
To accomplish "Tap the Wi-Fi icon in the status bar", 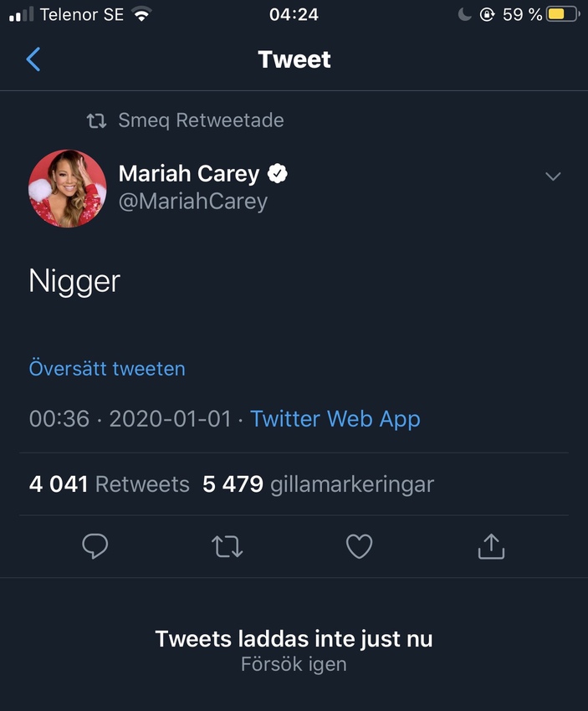I will coord(141,14).
